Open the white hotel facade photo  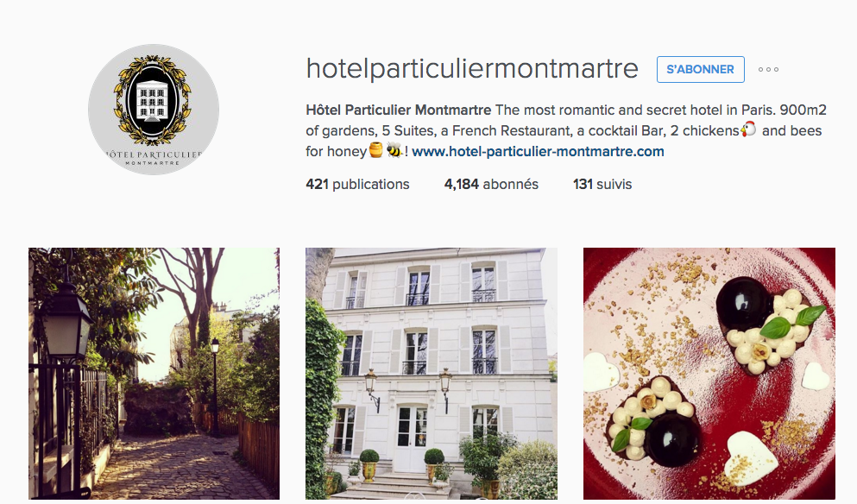(432, 374)
